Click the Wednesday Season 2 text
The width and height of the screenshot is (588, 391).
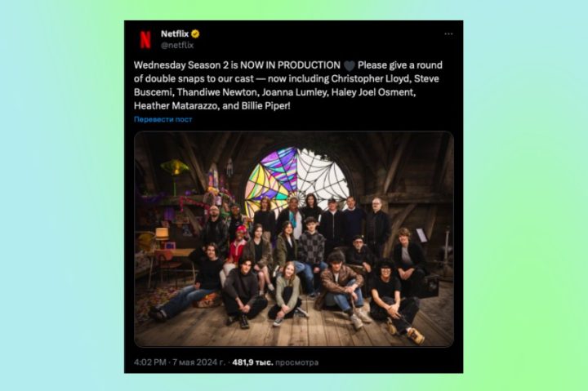coord(181,65)
